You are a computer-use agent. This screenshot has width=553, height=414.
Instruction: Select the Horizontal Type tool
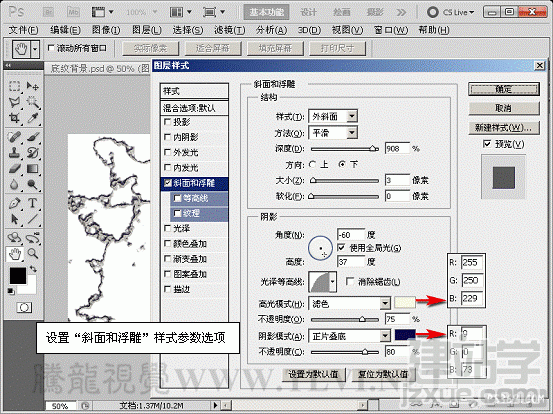32,203
